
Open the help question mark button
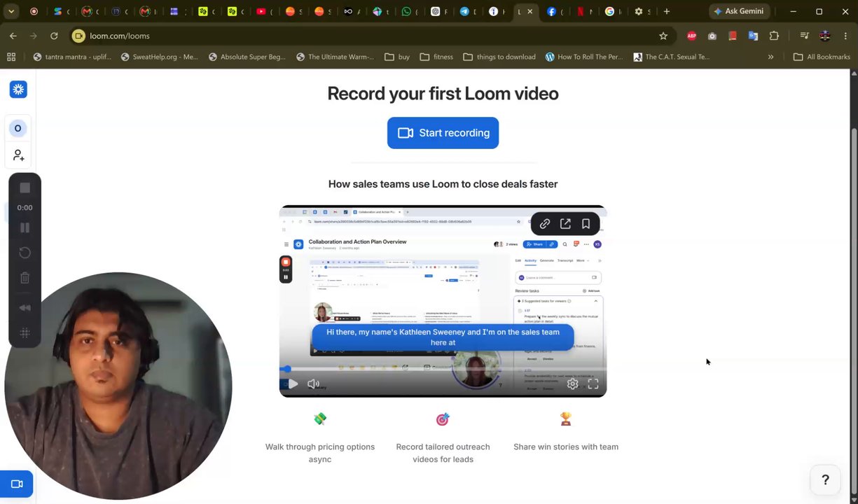click(x=825, y=479)
